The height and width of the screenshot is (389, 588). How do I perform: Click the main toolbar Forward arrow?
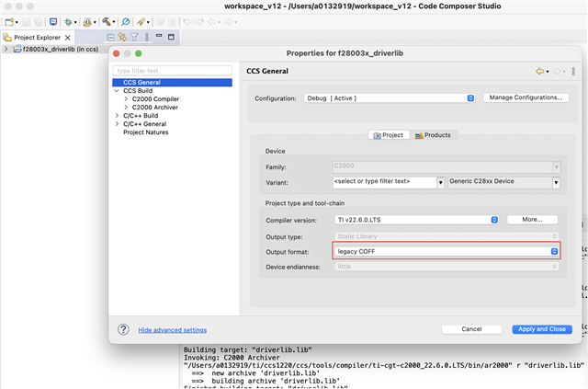coord(228,22)
